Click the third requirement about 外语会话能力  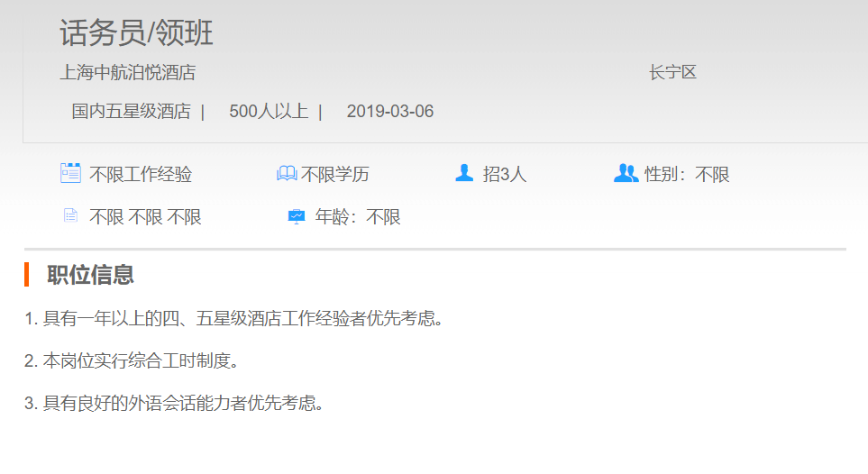[x=174, y=403]
